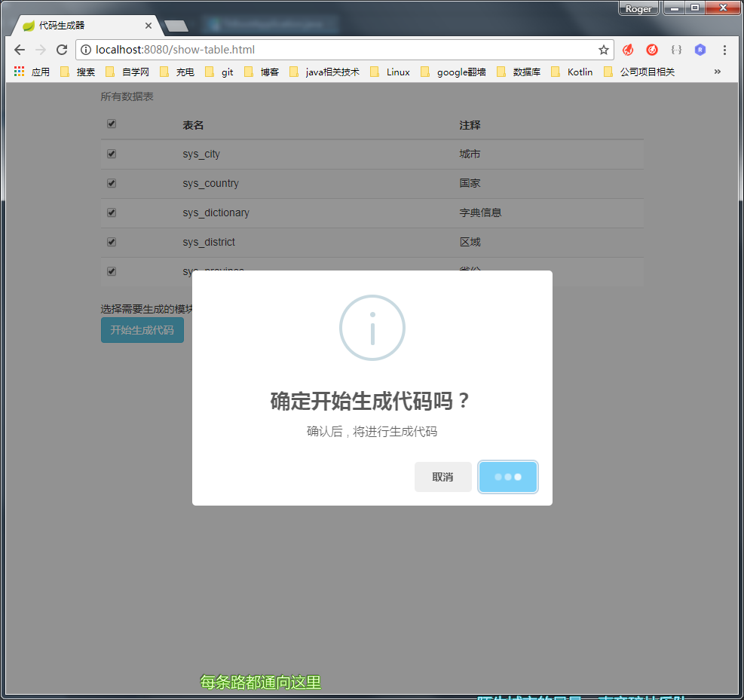
Task: Open the 自学网 bookmark folder
Action: coord(127,72)
